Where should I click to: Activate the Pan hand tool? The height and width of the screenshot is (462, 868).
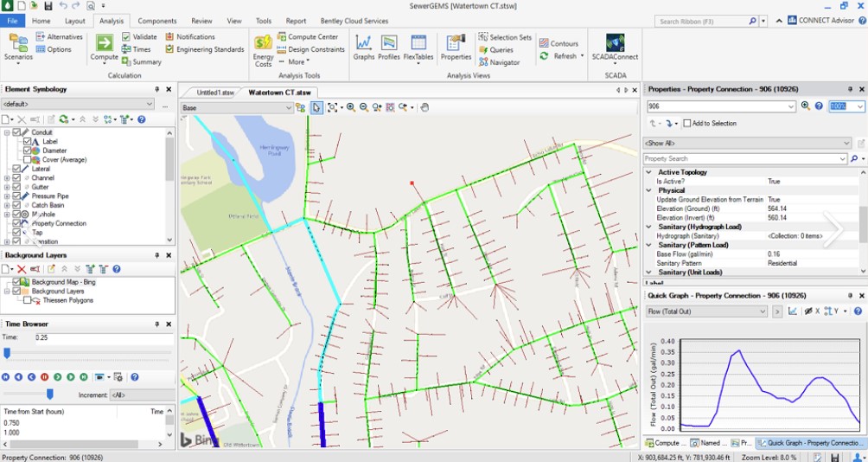tap(424, 107)
